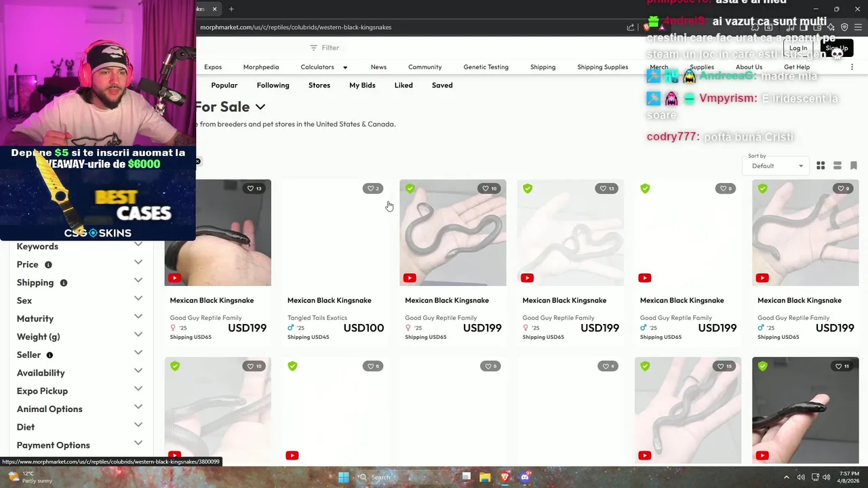The height and width of the screenshot is (488, 868).
Task: Open the snake-in-hand thumbnail with 10 likes
Action: [x=452, y=232]
